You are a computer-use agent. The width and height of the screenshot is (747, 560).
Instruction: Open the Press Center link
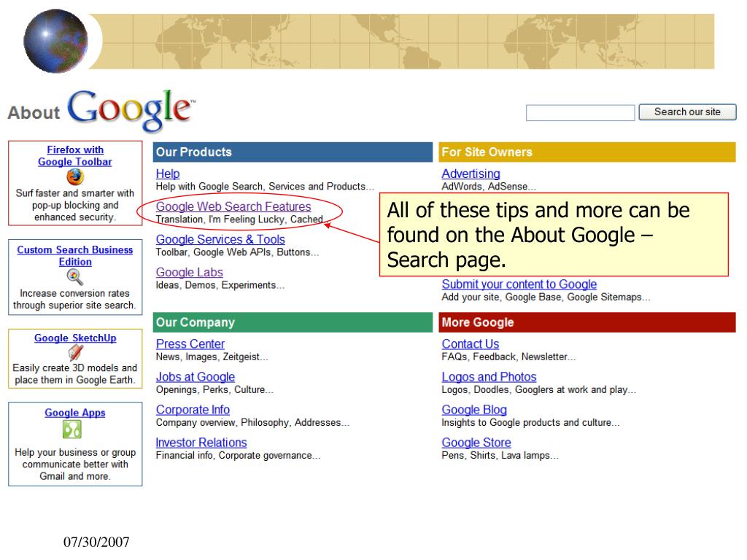click(x=190, y=344)
